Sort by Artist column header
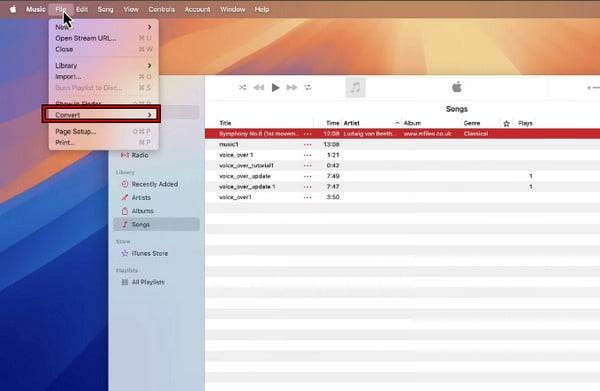The image size is (600, 391). (351, 123)
